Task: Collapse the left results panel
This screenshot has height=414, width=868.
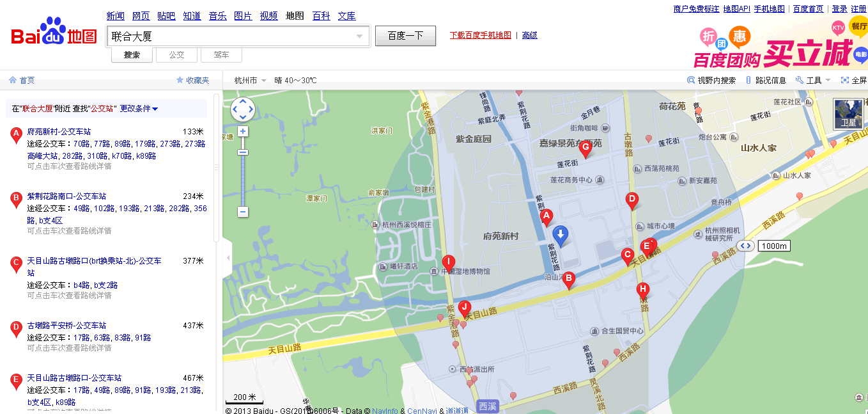Action: click(228, 257)
